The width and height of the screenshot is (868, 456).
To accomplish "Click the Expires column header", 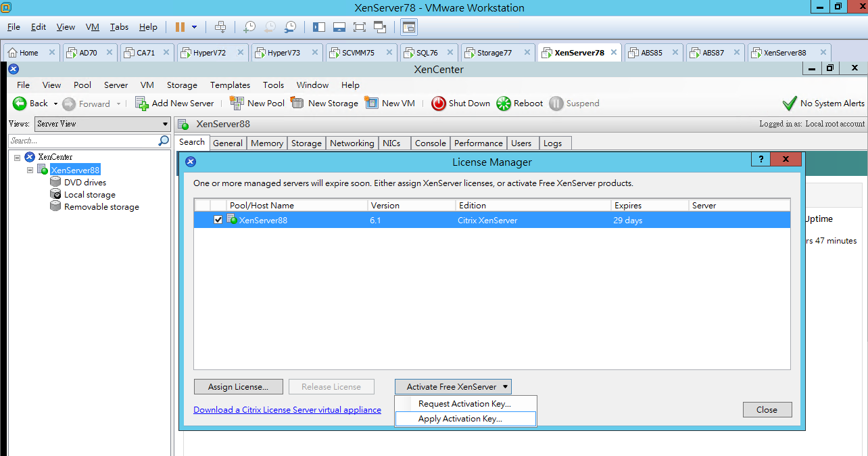I will click(x=649, y=206).
